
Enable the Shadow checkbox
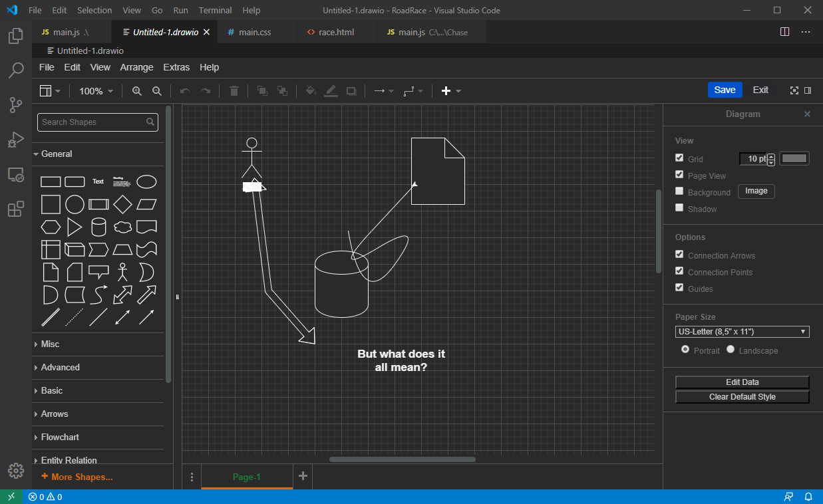679,208
